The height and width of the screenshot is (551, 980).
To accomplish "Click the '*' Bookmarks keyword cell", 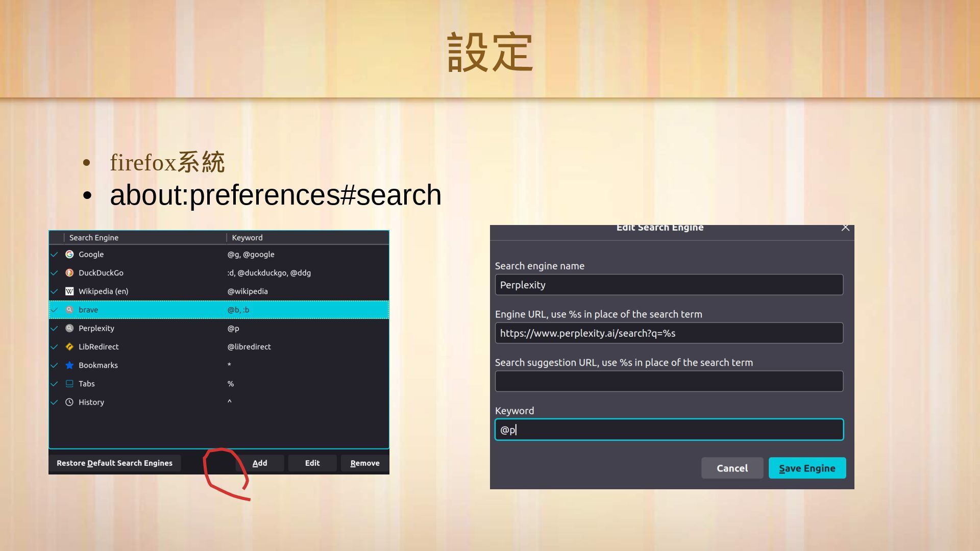I will pyautogui.click(x=229, y=365).
